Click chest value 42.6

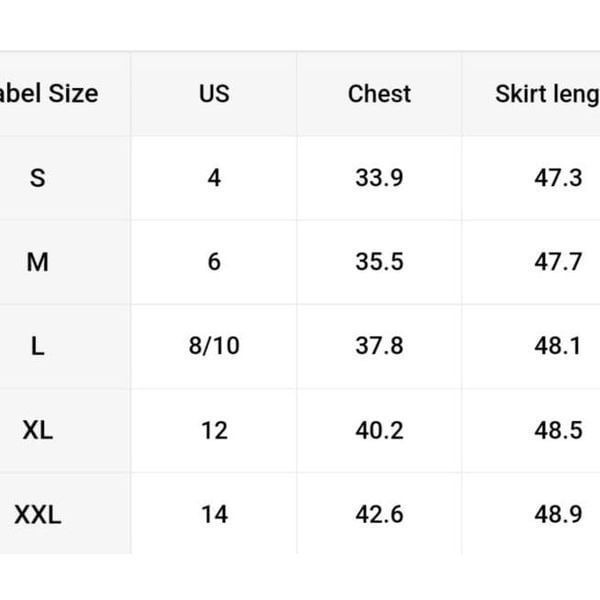379,515
